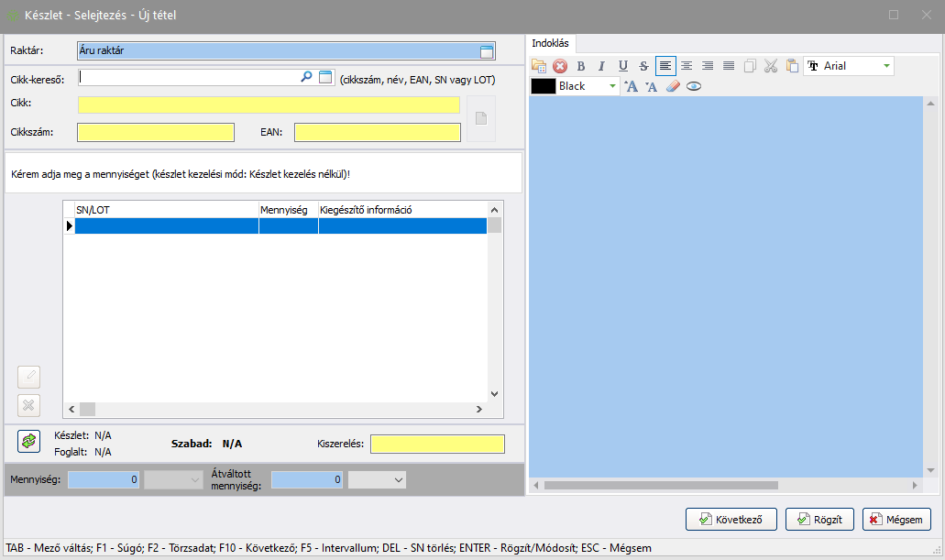Open the Black font color dropdown
The width and height of the screenshot is (945, 560).
point(612,86)
